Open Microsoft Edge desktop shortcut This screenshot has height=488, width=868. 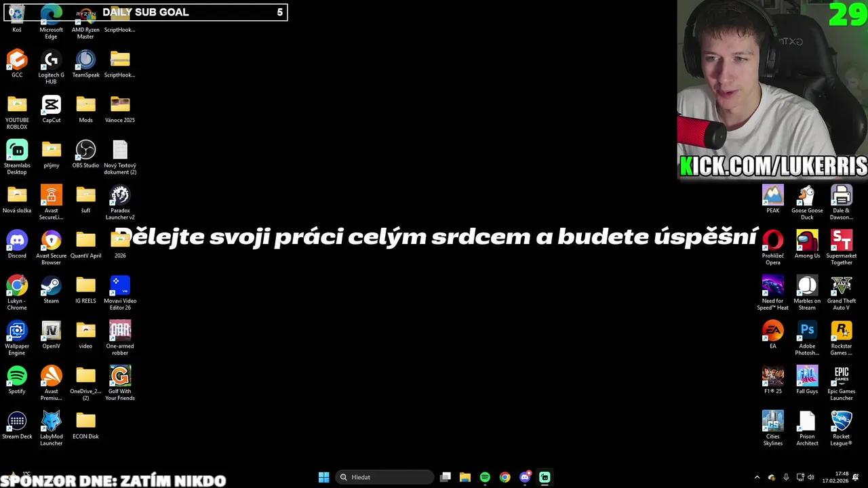click(x=51, y=15)
